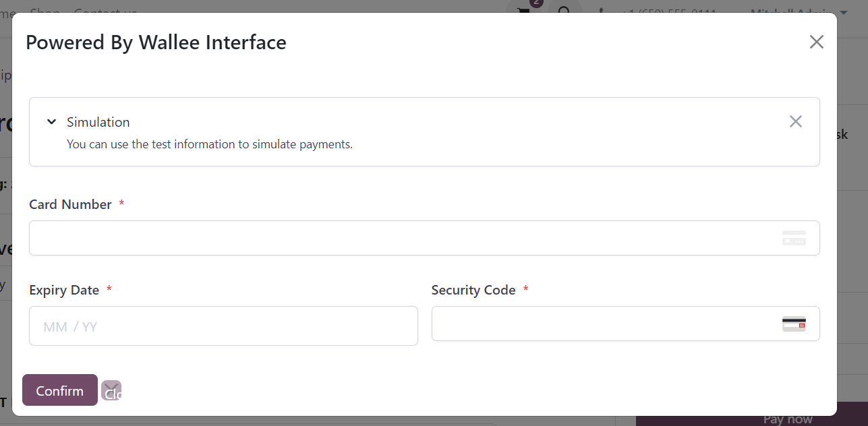Click the CVV card icon in Security Code
The height and width of the screenshot is (426, 868).
(x=794, y=324)
